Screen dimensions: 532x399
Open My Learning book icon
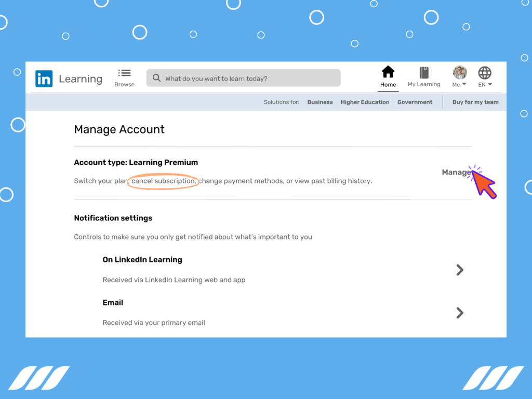424,73
